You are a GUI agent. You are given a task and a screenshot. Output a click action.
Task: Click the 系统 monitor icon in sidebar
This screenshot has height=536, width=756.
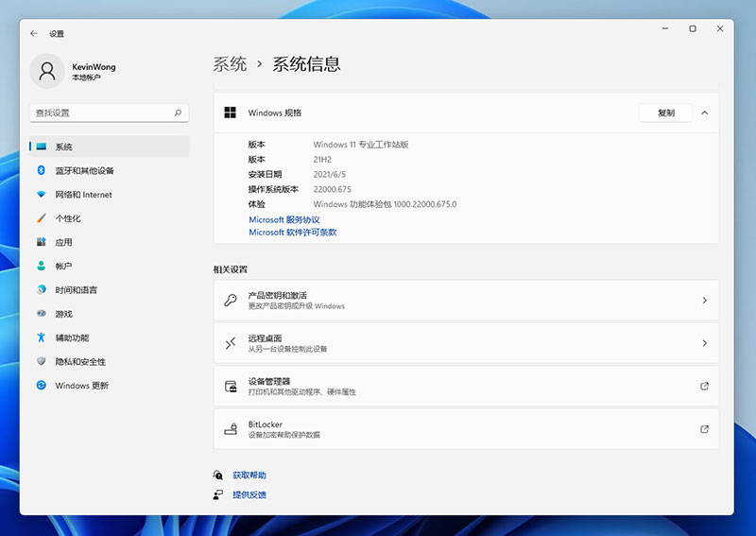[42, 147]
